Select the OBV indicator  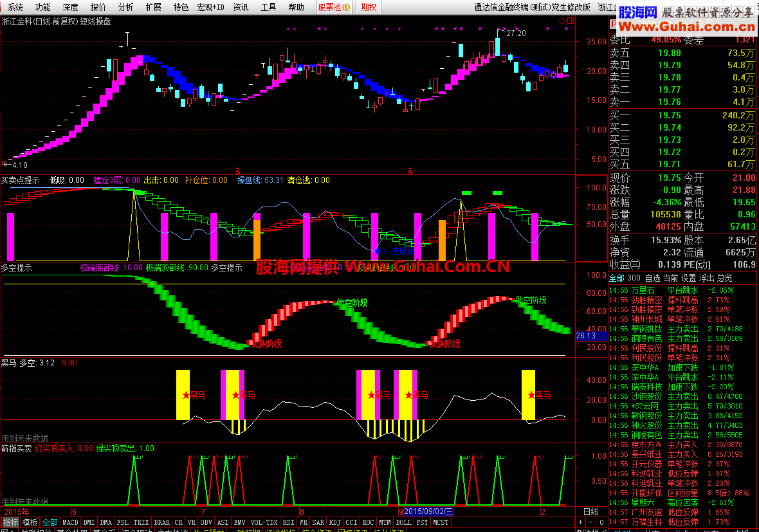(206, 522)
